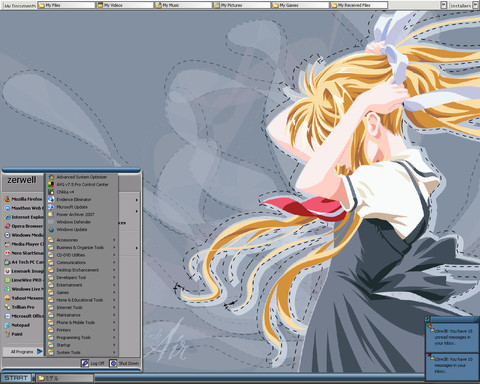Open Windows Media Player shortcut
This screenshot has height=384, width=480.
coord(23,235)
